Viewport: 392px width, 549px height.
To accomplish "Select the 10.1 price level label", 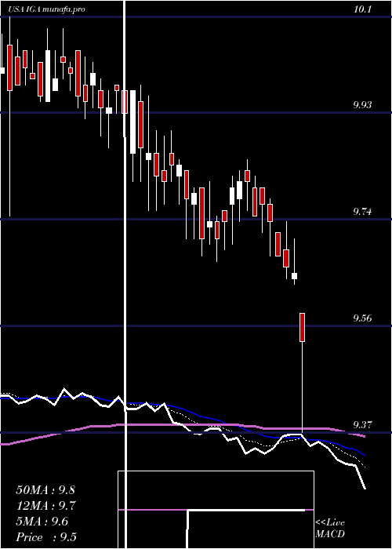I will (362, 9).
